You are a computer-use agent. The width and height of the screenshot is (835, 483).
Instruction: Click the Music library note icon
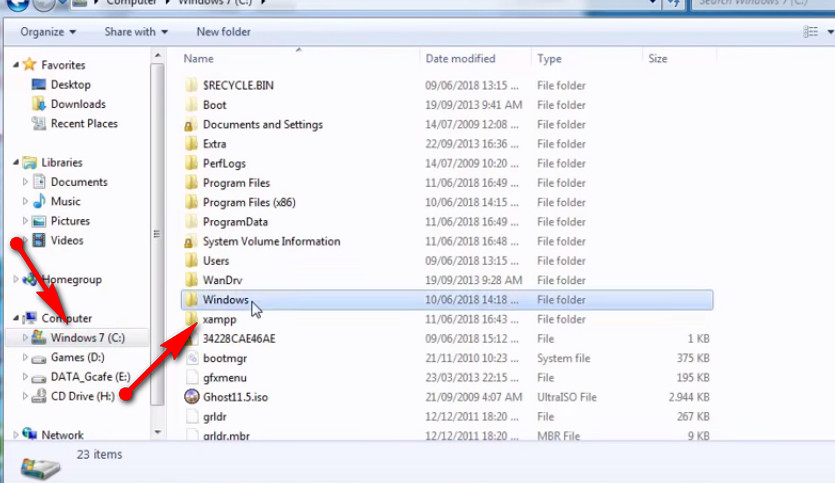pos(39,201)
